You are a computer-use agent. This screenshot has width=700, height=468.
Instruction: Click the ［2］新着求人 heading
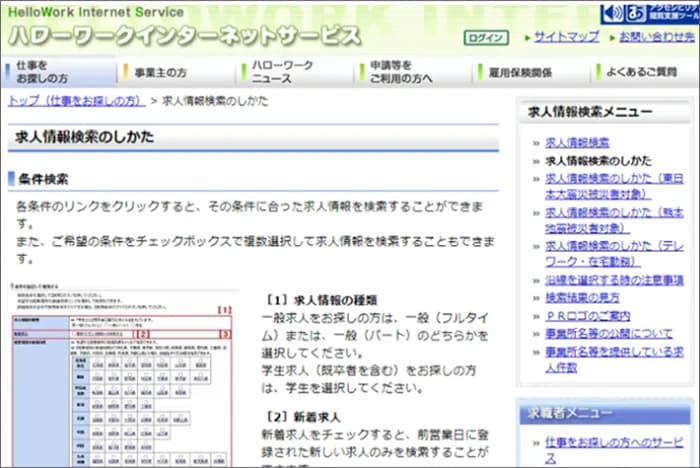pyautogui.click(x=303, y=417)
